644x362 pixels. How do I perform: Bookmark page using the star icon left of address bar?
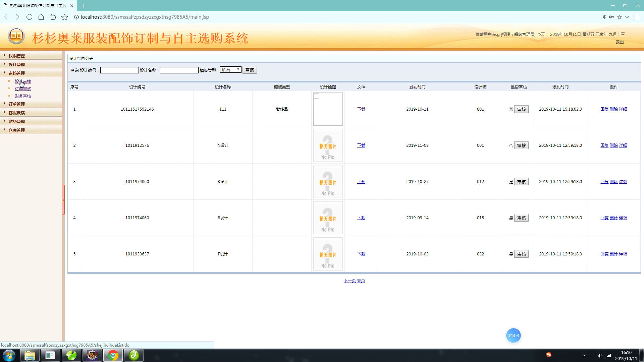[64, 17]
